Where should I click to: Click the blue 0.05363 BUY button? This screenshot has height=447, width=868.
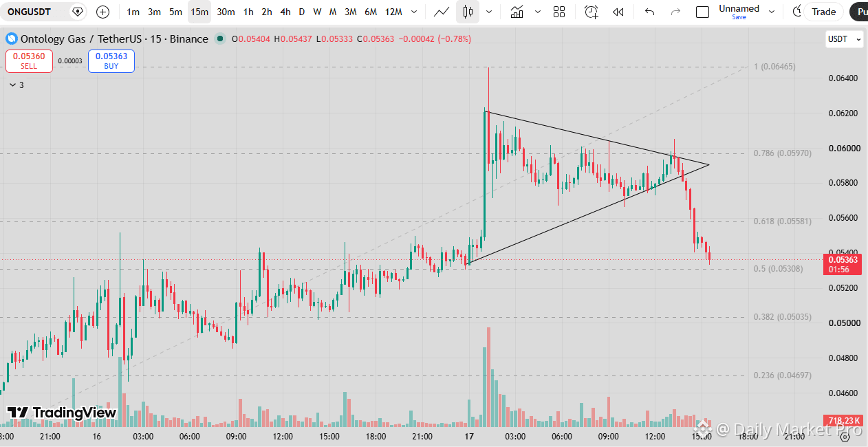click(111, 61)
